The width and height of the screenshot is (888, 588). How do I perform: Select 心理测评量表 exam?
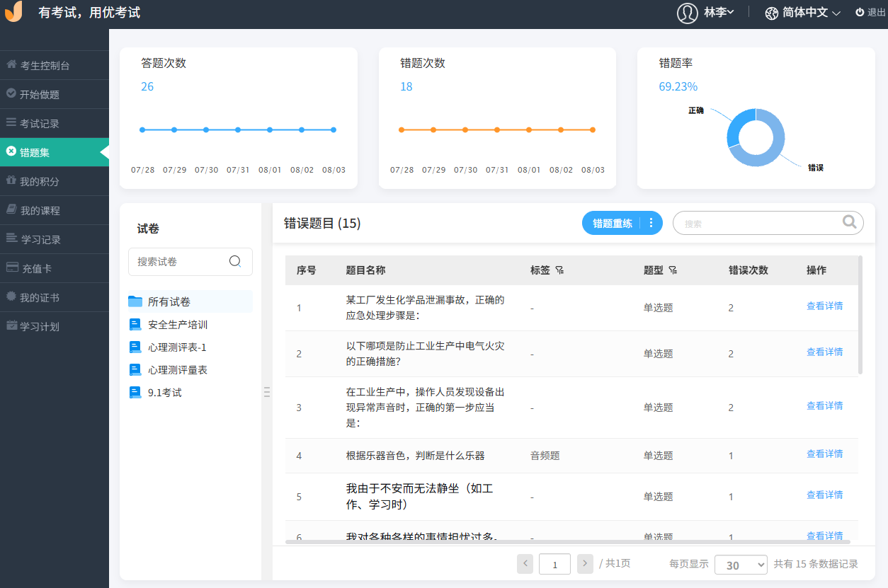[x=178, y=370]
